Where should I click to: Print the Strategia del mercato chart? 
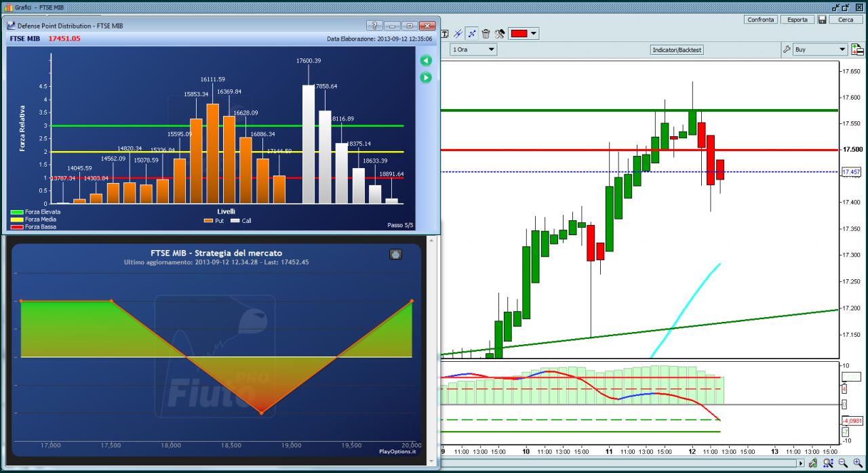(396, 254)
